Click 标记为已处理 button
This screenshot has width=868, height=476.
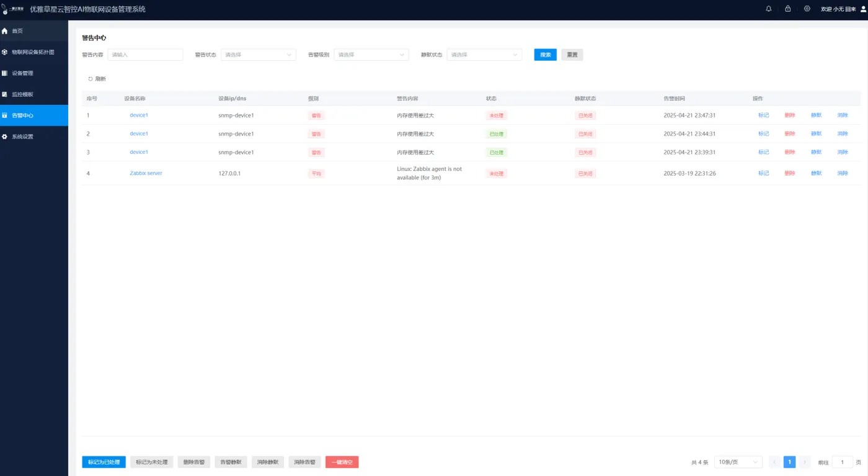click(x=104, y=462)
